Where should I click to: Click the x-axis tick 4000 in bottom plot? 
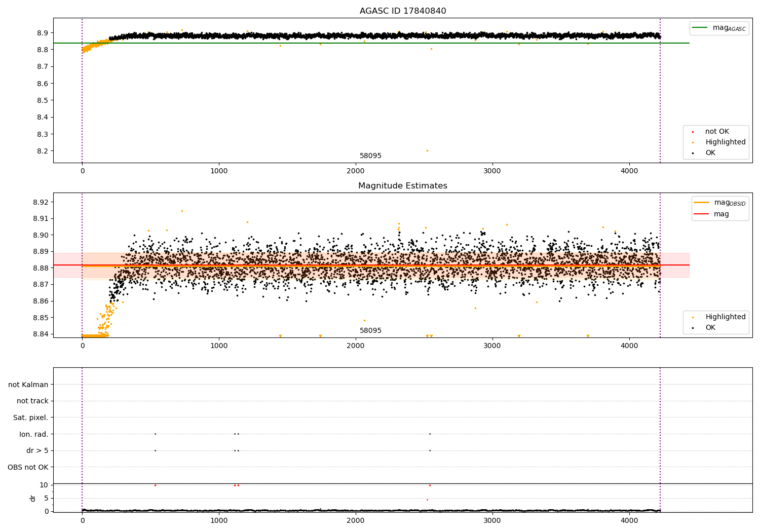[x=629, y=520]
